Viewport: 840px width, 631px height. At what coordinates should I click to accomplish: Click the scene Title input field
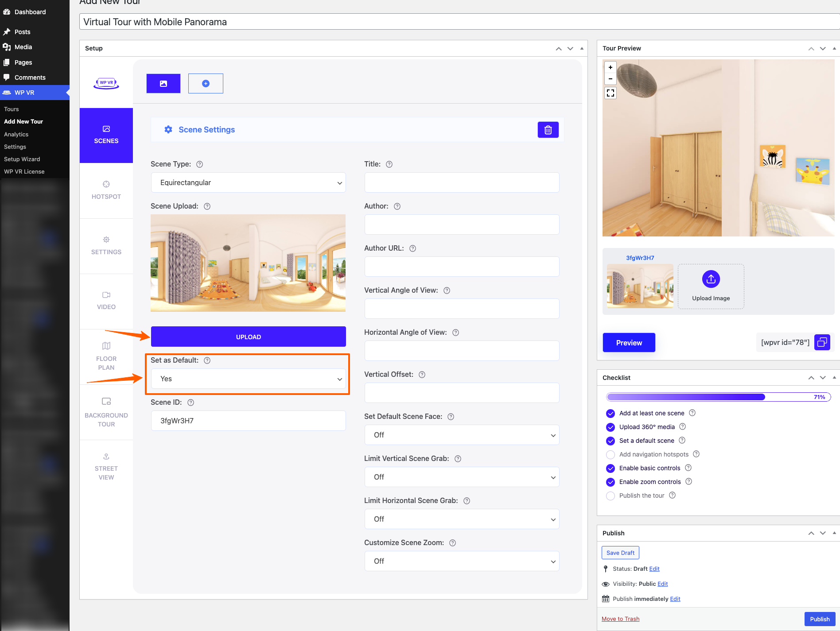pos(462,183)
